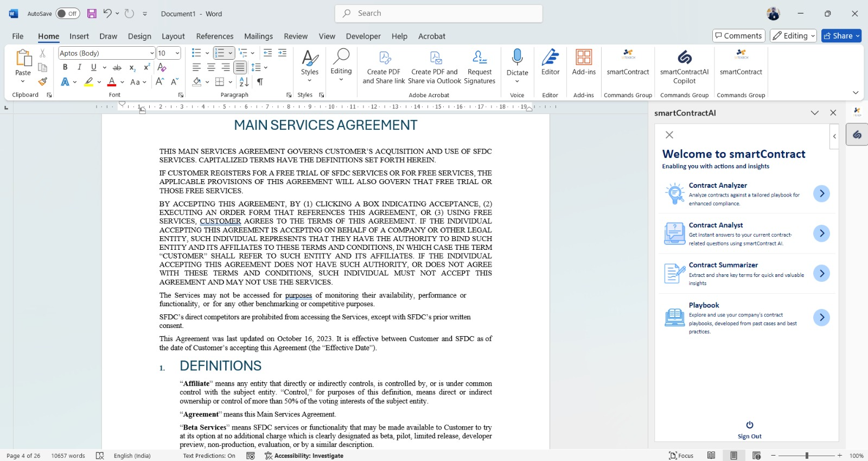Viewport: 868px width, 461px height.
Task: Toggle the AutoSave switch
Action: coord(67,14)
